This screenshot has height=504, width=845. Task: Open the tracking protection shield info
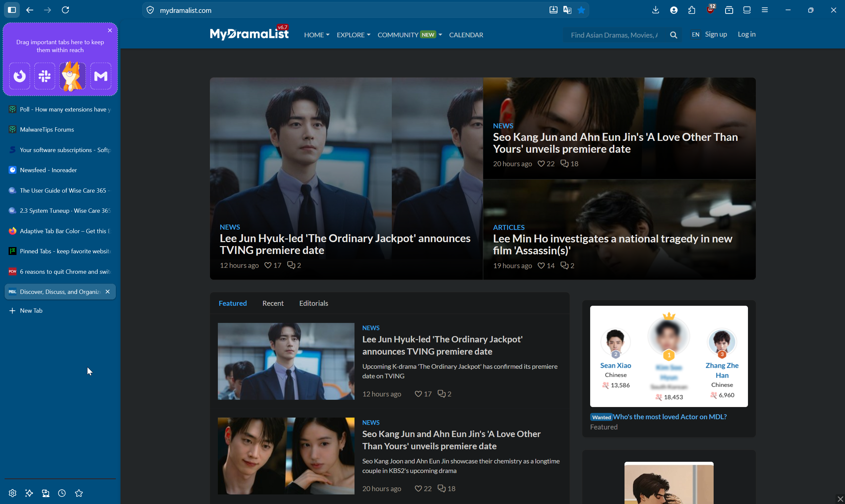pyautogui.click(x=150, y=10)
